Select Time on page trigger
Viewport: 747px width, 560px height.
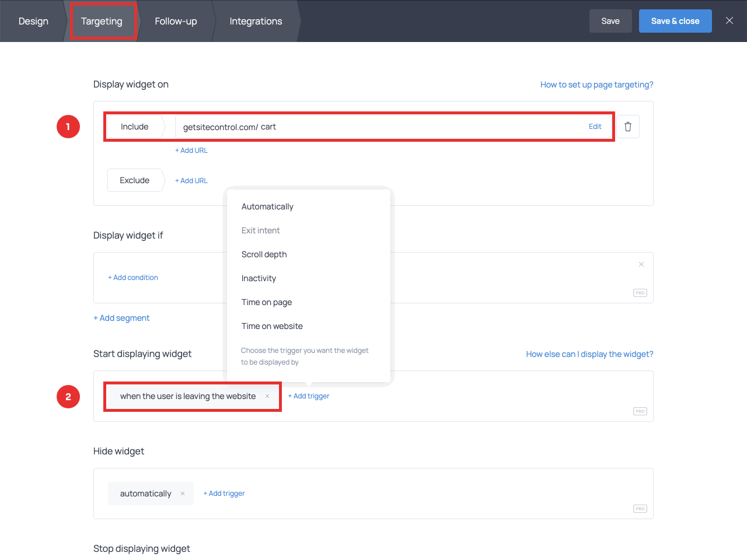(x=266, y=302)
